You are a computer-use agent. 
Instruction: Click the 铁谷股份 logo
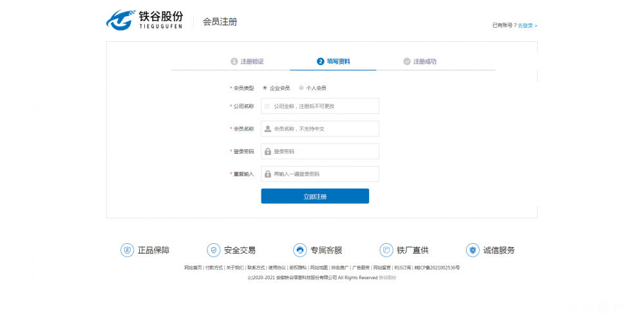click(144, 20)
